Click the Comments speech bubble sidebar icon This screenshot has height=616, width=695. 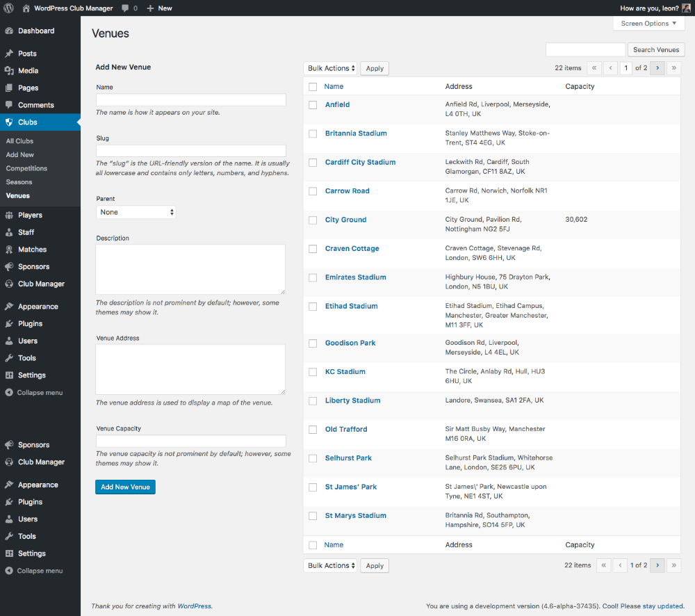pyautogui.click(x=9, y=105)
